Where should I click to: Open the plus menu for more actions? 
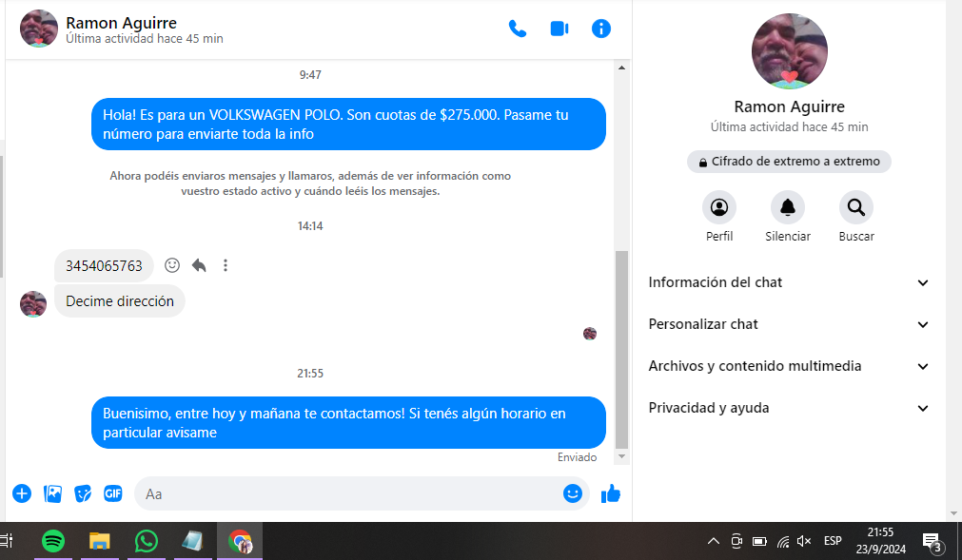(x=22, y=493)
